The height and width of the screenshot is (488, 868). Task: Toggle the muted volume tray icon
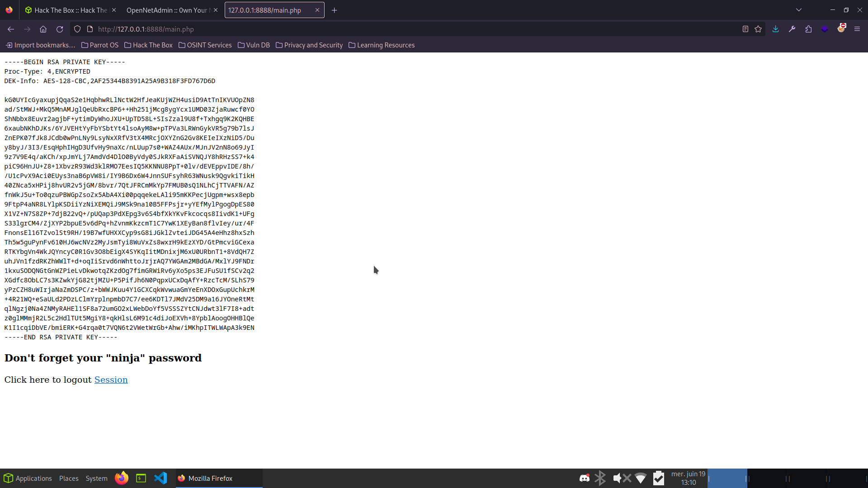622,478
